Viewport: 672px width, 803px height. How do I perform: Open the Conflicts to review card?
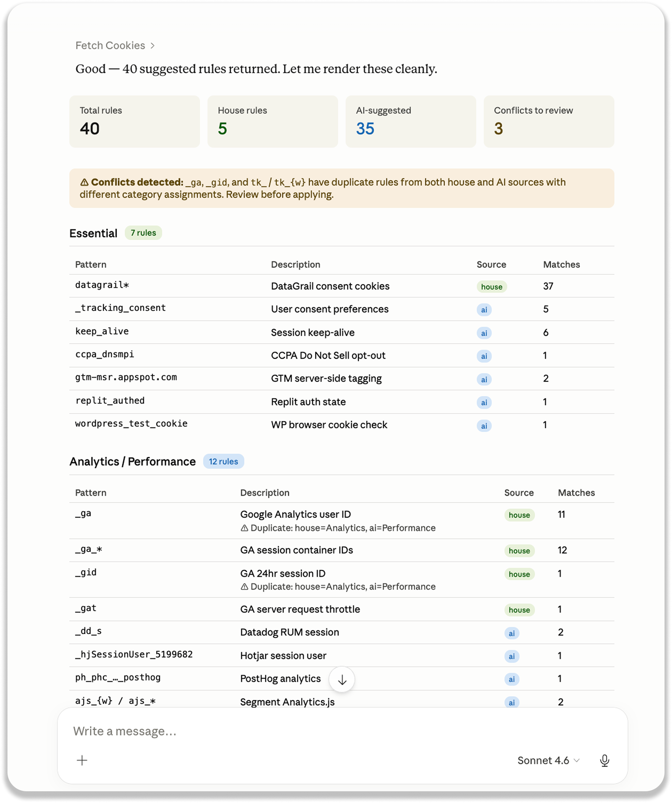click(549, 122)
